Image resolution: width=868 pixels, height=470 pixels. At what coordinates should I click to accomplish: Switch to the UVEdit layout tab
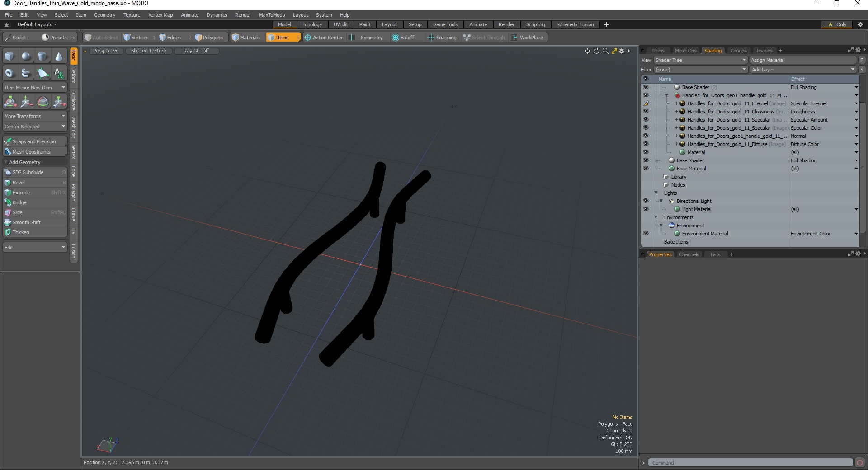coord(340,24)
